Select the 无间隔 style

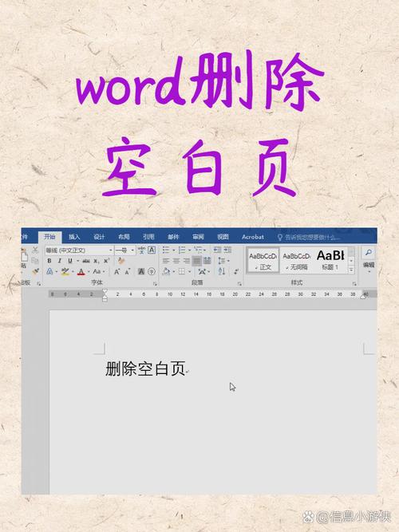296,261
